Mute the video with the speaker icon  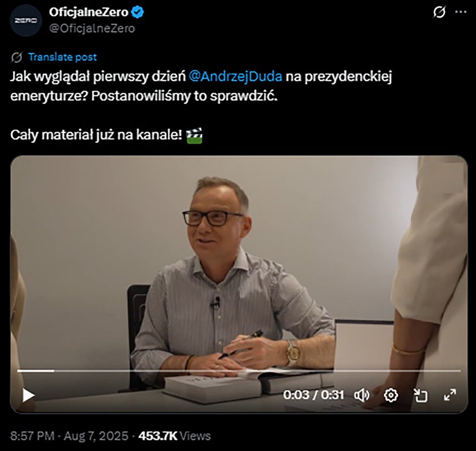pyautogui.click(x=362, y=395)
